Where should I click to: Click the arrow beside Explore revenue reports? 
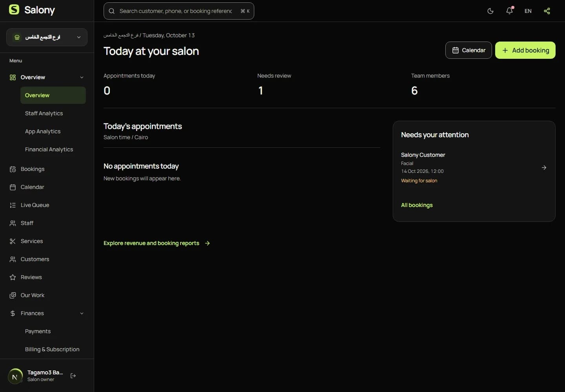[x=208, y=243]
